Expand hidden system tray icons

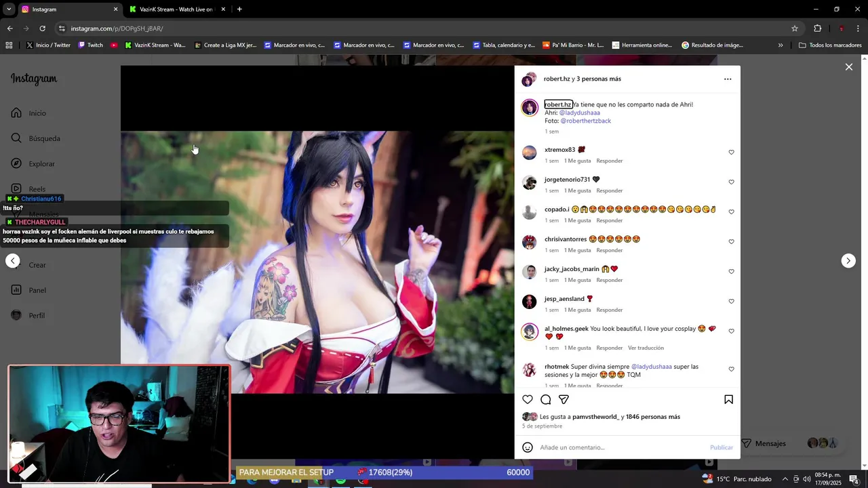coord(785,479)
